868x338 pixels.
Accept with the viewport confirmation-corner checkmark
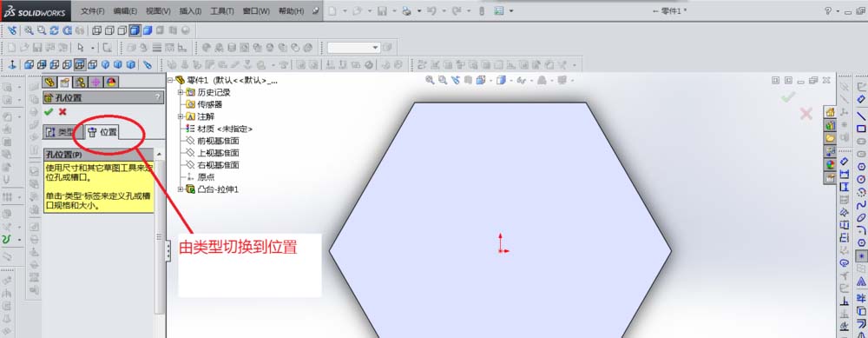788,97
